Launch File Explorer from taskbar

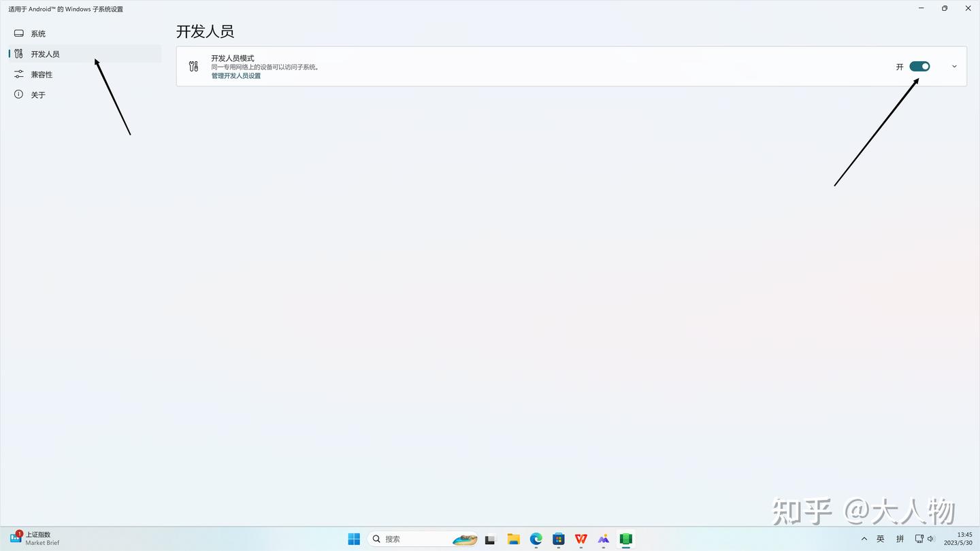point(513,539)
